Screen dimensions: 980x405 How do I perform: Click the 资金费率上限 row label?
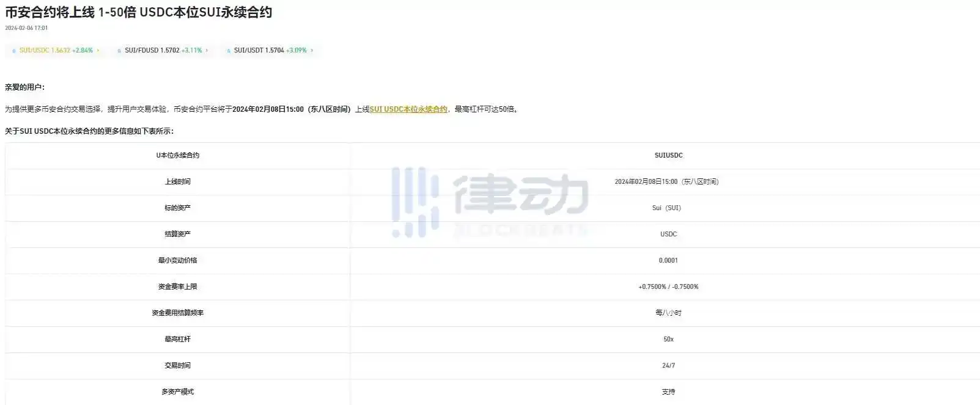coord(178,287)
